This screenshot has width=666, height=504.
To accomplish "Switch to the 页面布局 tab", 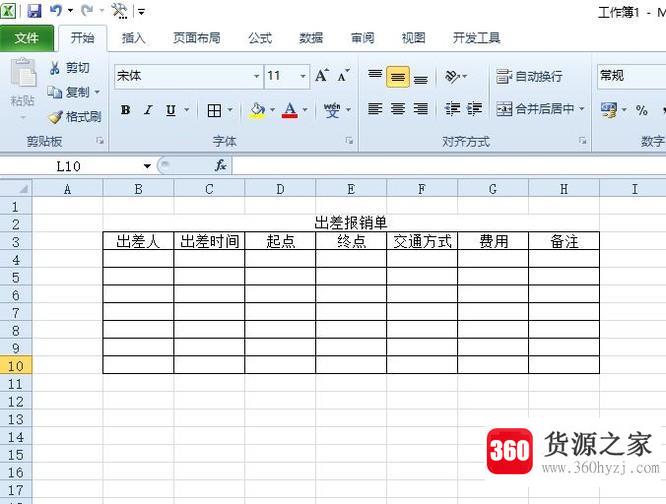I will tap(197, 38).
